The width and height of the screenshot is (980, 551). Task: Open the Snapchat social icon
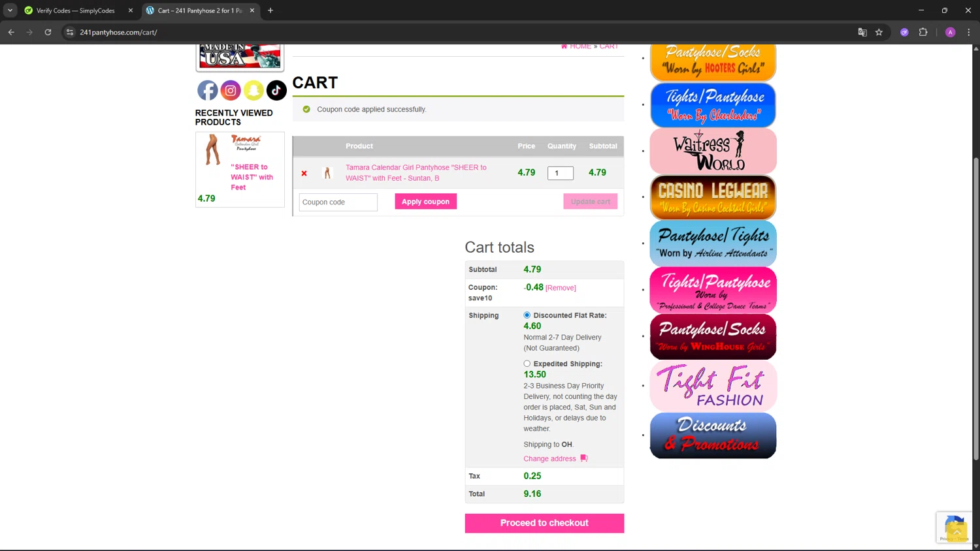point(253,90)
